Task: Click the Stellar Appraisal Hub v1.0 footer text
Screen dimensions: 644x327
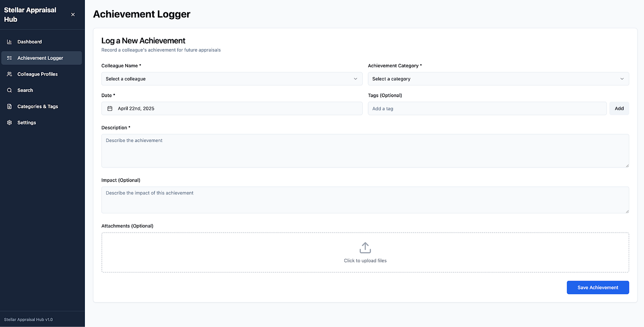Action: coord(28,319)
